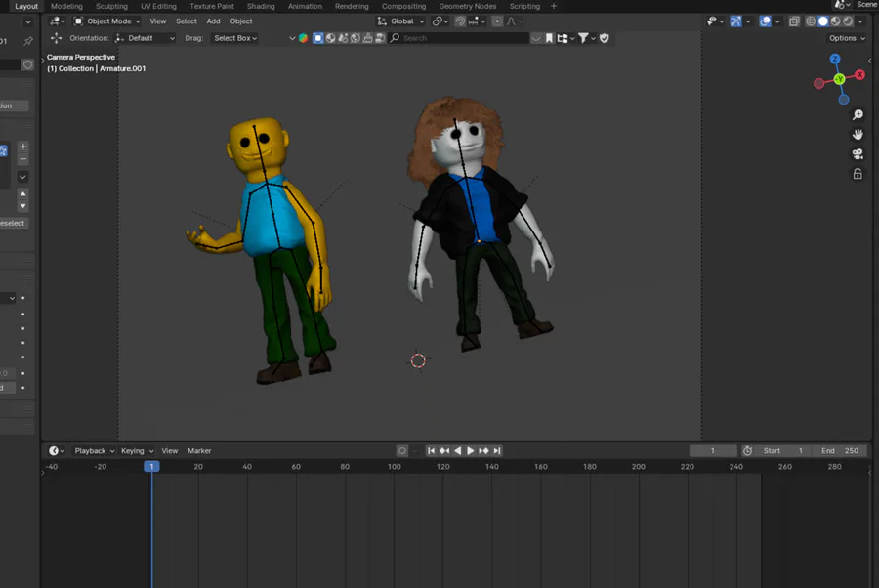The image size is (879, 588).
Task: Click the zoom magnifier icon in viewport
Action: pos(858,115)
